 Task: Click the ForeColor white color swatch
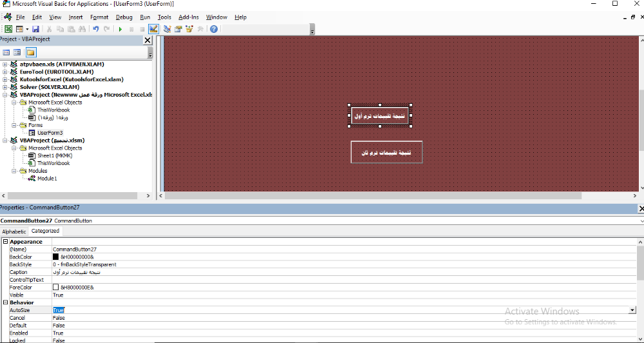point(56,288)
